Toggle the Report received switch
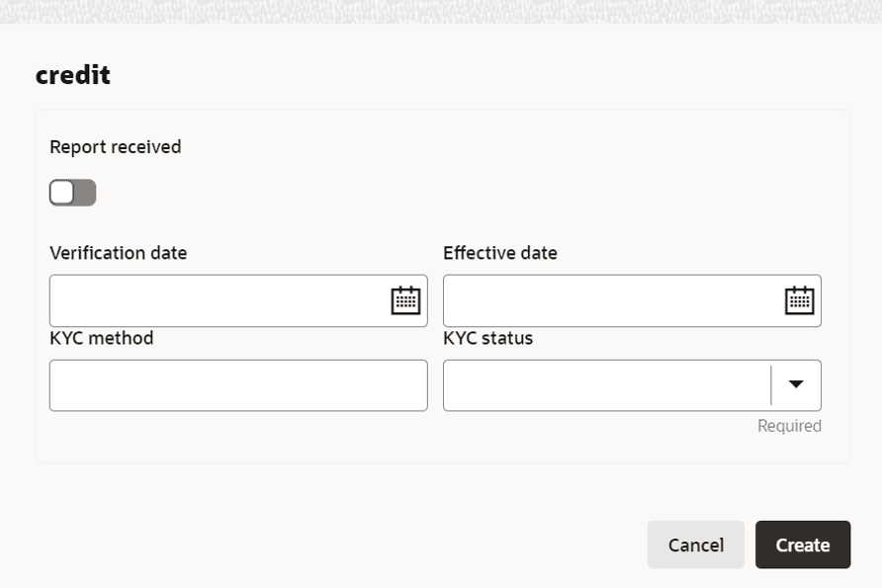Screen dimensions: 882x588 coord(72,193)
